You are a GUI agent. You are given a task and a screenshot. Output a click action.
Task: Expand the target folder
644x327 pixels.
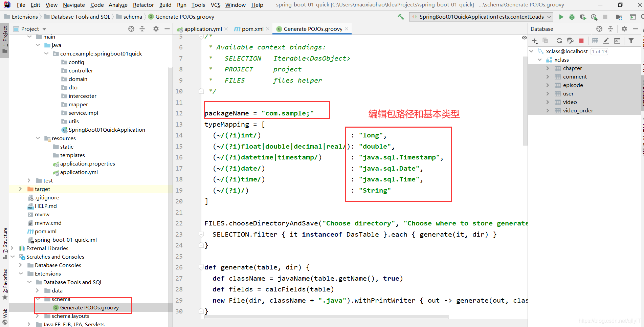coord(21,189)
